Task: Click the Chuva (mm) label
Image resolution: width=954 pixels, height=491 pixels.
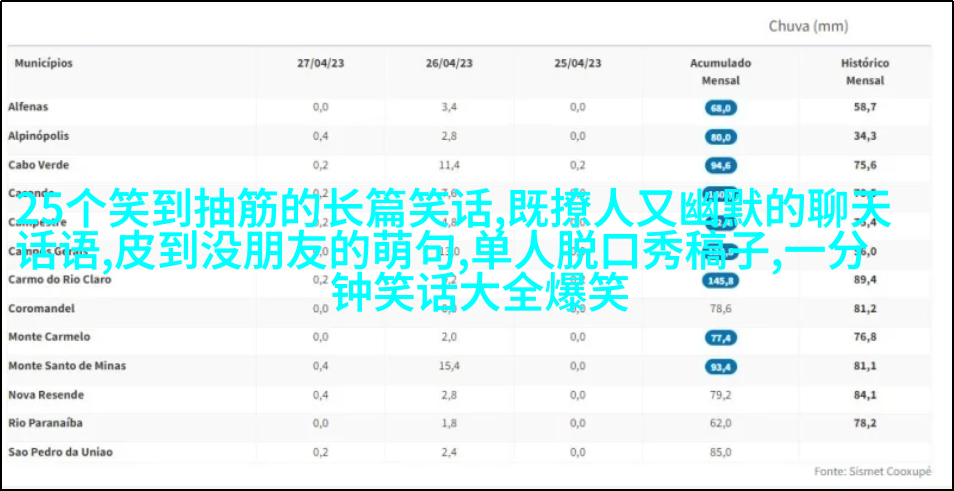Action: point(808,27)
